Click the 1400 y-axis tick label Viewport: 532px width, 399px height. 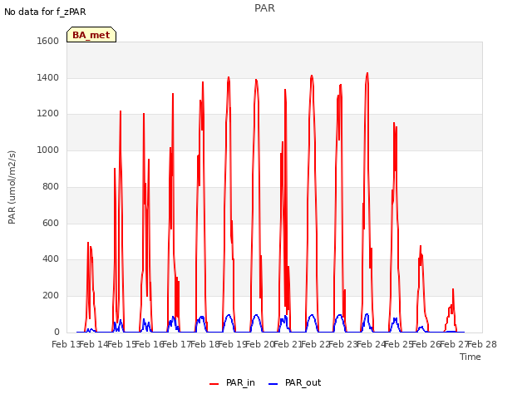[48, 77]
